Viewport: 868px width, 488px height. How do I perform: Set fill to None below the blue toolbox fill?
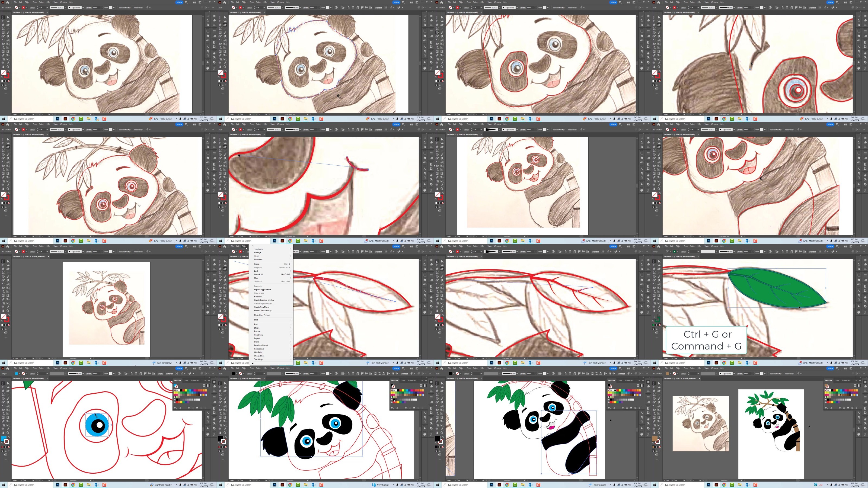pos(8,447)
